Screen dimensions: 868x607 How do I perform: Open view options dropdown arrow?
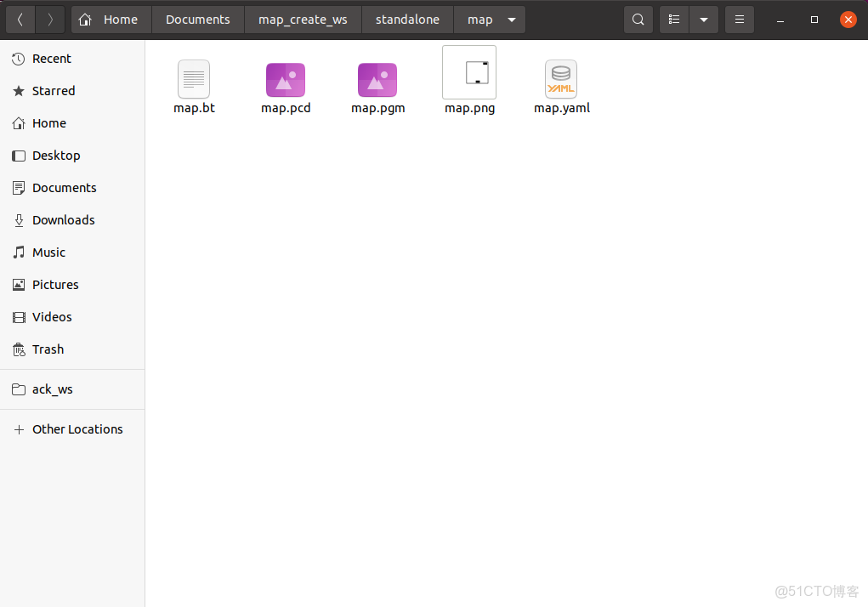[704, 20]
